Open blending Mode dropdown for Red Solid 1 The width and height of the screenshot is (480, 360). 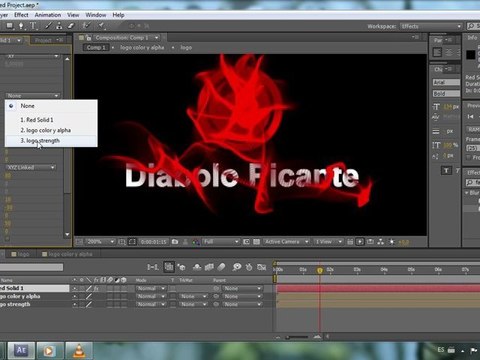pyautogui.click(x=151, y=288)
